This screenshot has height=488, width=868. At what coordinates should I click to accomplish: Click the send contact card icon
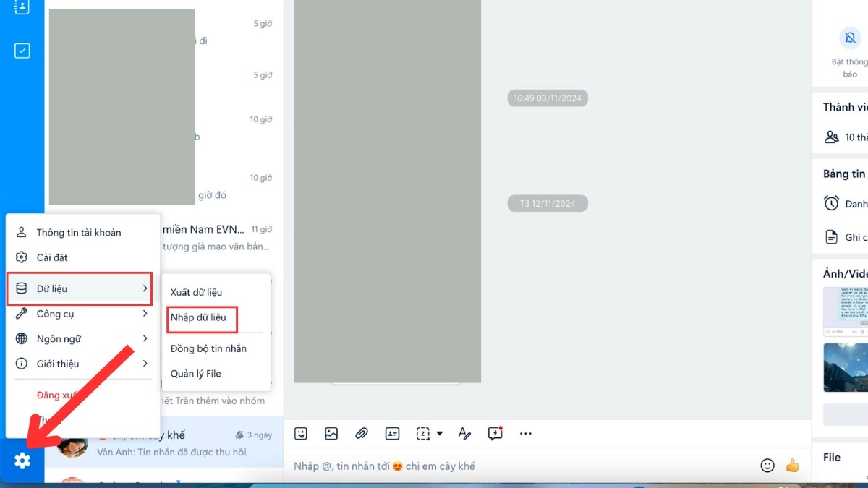pos(392,434)
